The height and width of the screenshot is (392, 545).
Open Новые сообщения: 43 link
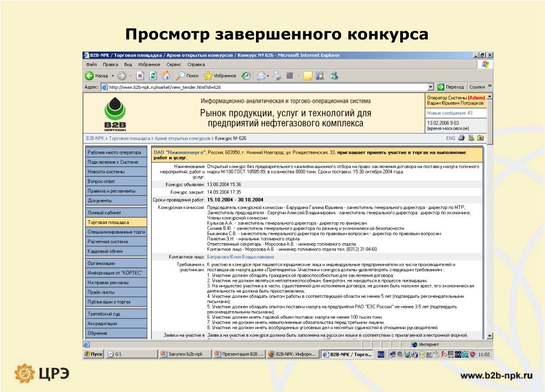click(449, 113)
